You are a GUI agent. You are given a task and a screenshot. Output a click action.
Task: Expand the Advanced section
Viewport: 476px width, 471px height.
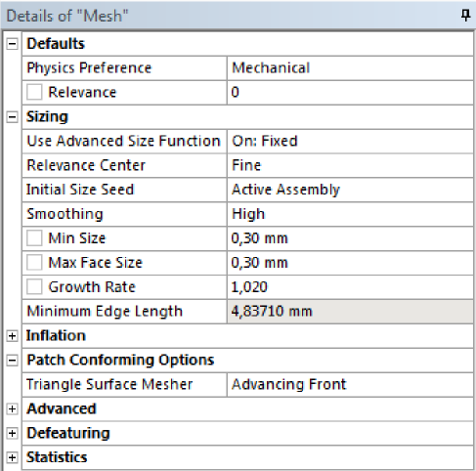coord(12,408)
